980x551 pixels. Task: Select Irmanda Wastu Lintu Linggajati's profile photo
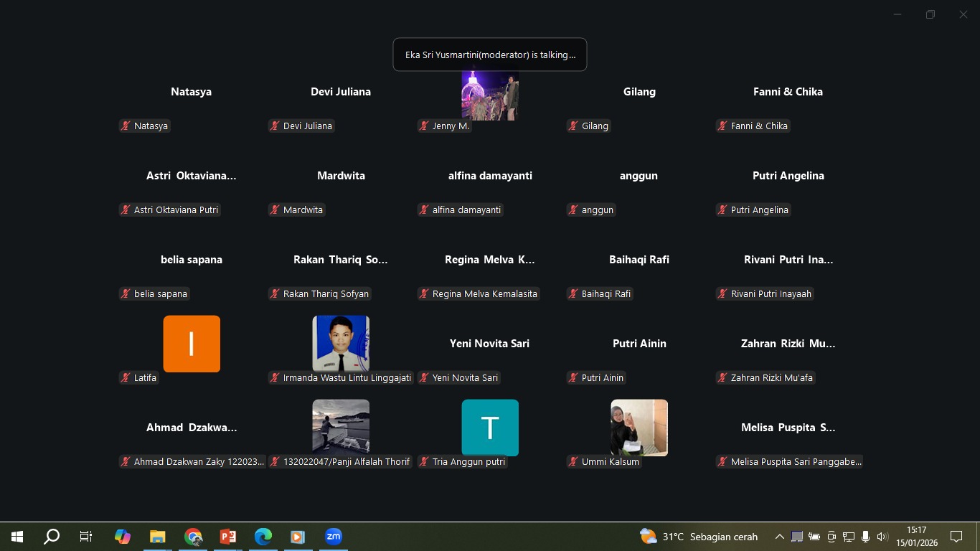(x=341, y=344)
